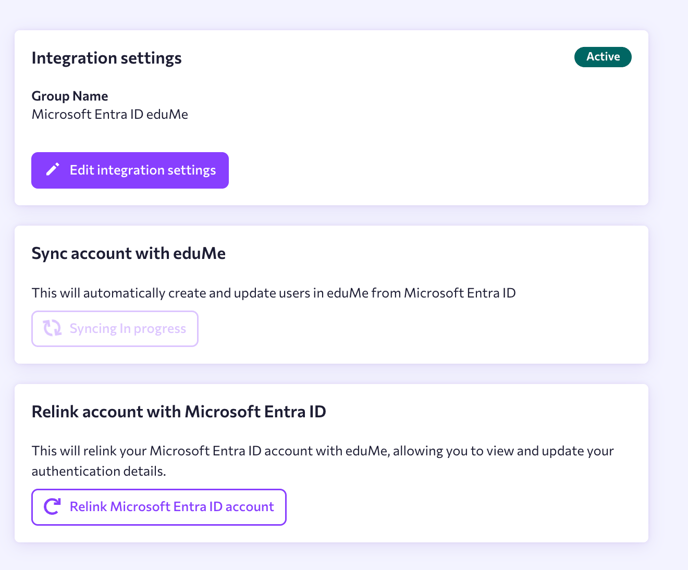Click empty space right of the Relink button
The height and width of the screenshot is (570, 688).
[460, 507]
